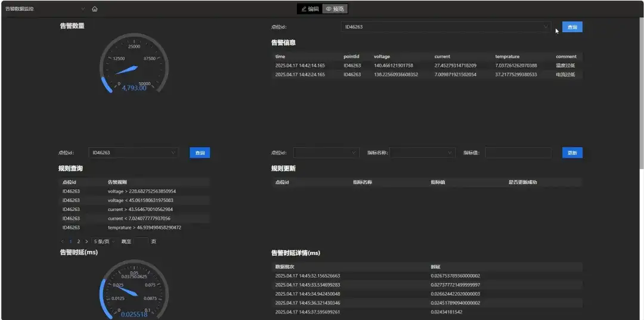Screen dimensions: 644x320
Task: Click current value 27.45279314718209
Action: 456,66
